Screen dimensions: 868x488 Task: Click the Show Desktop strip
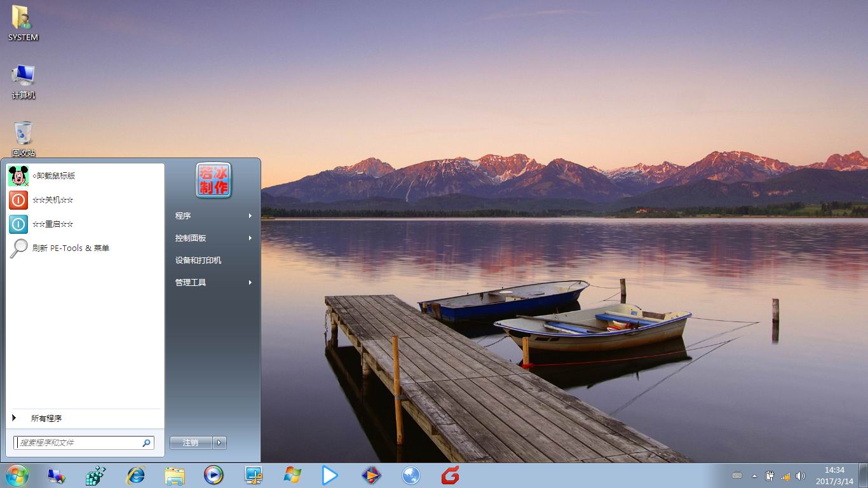click(864, 476)
